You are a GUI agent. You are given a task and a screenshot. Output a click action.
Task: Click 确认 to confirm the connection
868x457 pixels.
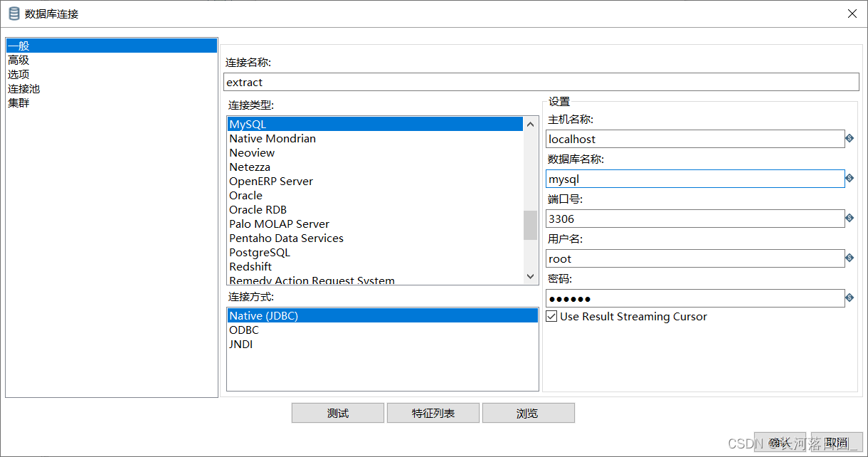click(x=779, y=441)
